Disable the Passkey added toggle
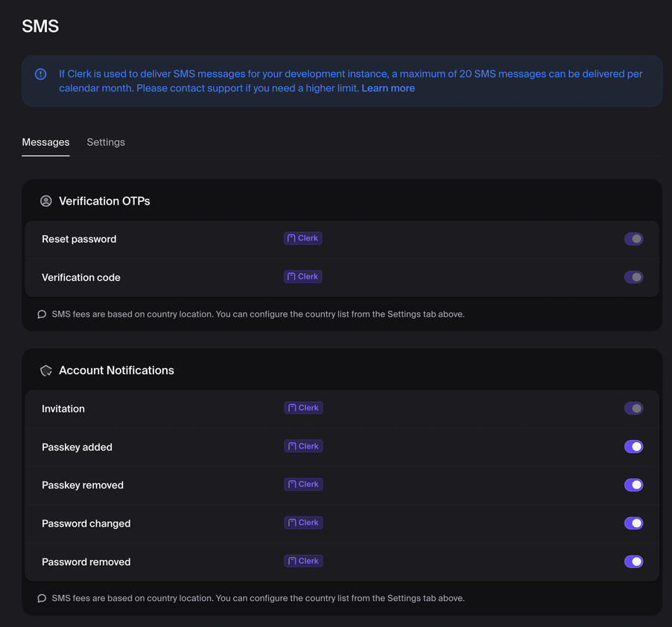 pos(633,446)
